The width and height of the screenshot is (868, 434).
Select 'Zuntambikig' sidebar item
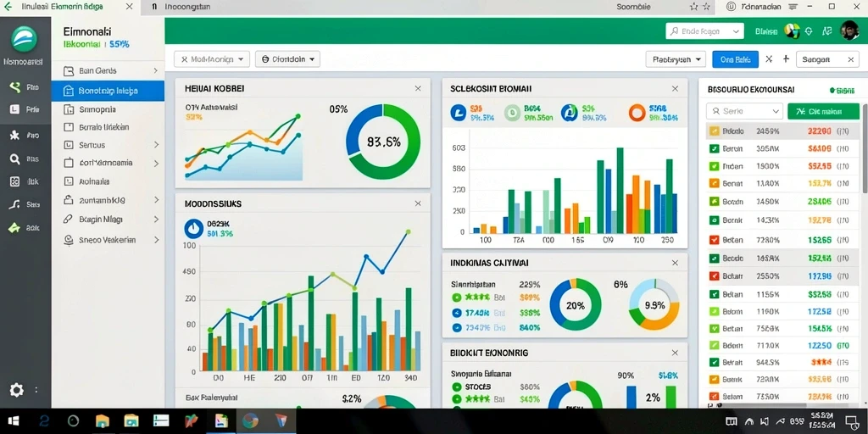[108, 200]
